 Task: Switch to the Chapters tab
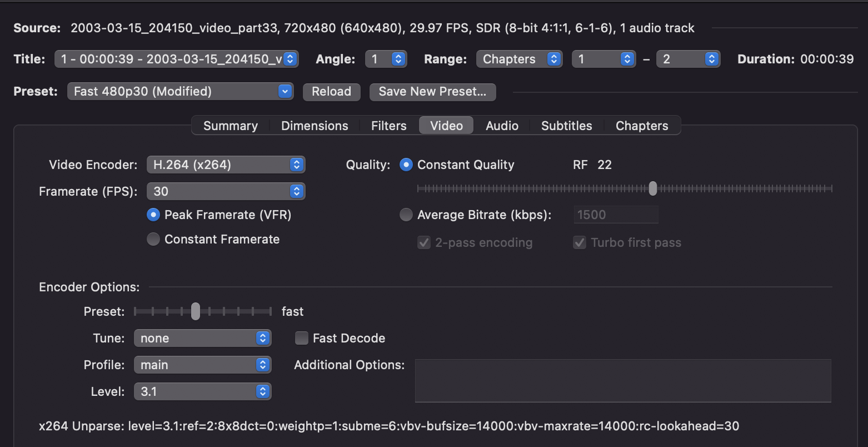(642, 126)
